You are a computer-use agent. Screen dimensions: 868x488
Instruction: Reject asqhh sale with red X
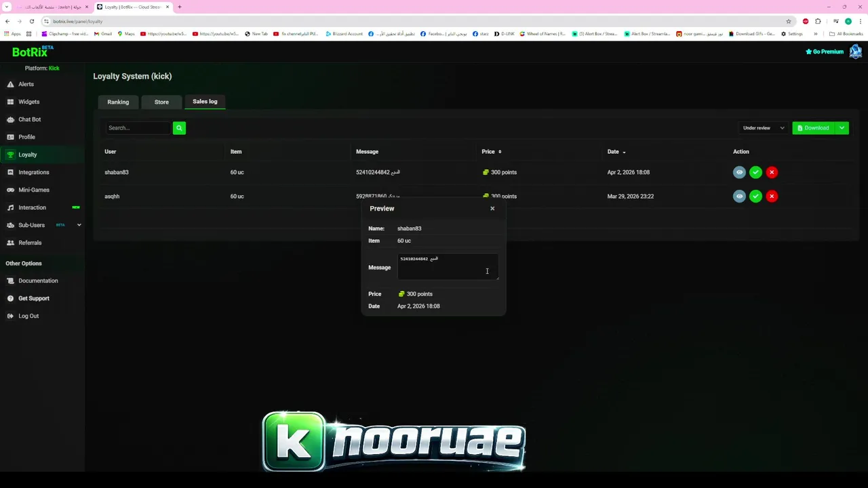[772, 196]
